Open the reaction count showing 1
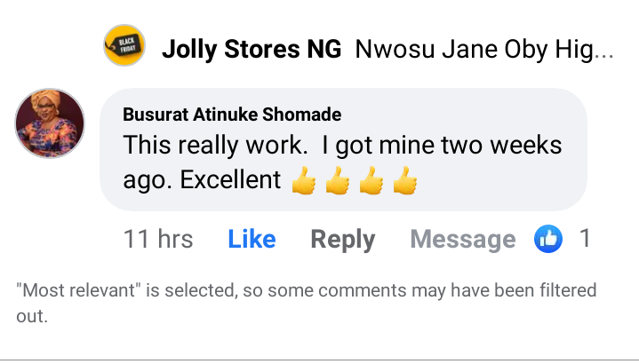The width and height of the screenshot is (639, 364). pos(585,238)
